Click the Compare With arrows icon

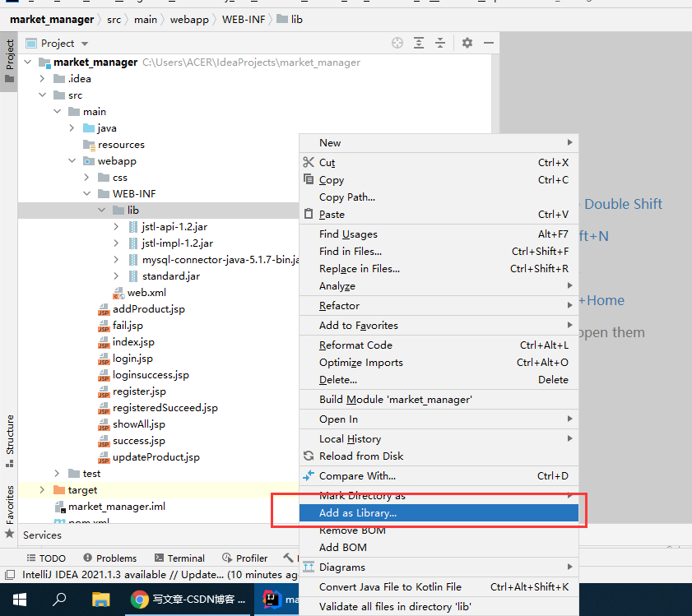[x=309, y=475]
